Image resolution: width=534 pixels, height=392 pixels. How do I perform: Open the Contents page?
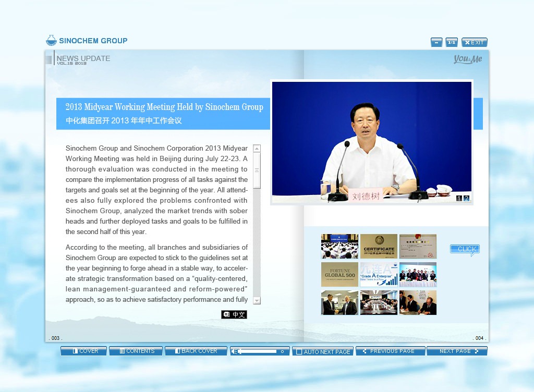tap(136, 351)
